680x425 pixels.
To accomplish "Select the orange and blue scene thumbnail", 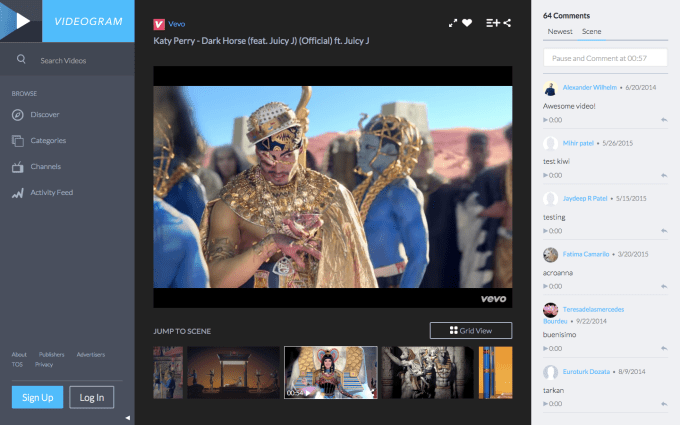I will pyautogui.click(x=495, y=372).
